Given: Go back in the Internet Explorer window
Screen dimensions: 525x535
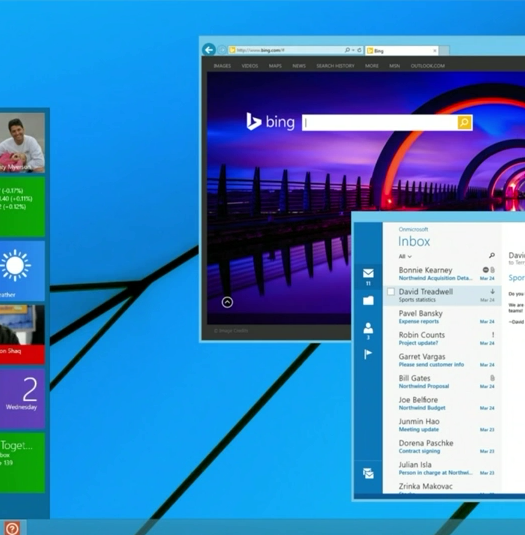Looking at the screenshot, I should coord(209,50).
